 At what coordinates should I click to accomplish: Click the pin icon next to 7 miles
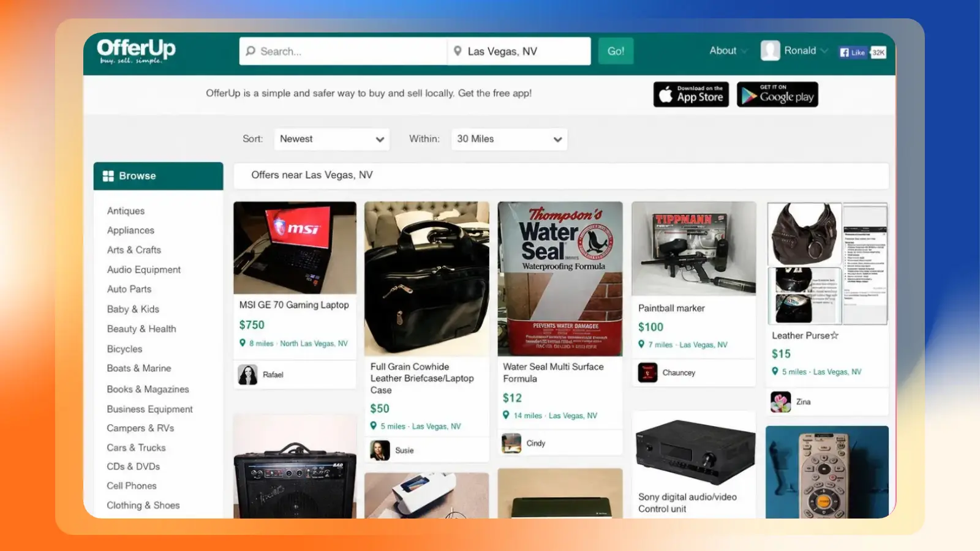(641, 344)
